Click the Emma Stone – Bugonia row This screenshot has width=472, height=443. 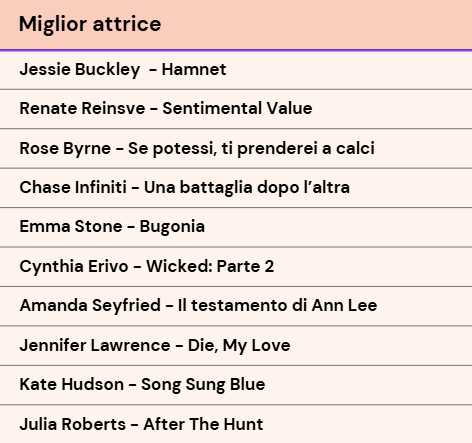coord(236,227)
